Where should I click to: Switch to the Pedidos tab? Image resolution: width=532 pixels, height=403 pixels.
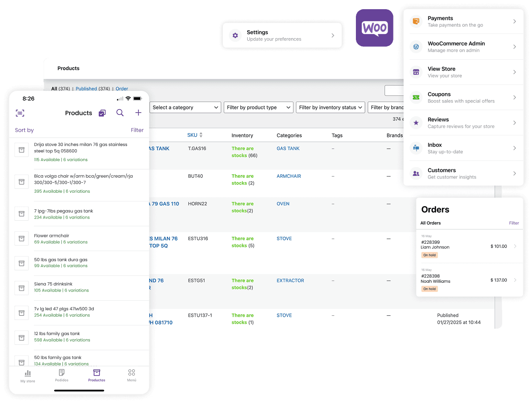pyautogui.click(x=62, y=376)
